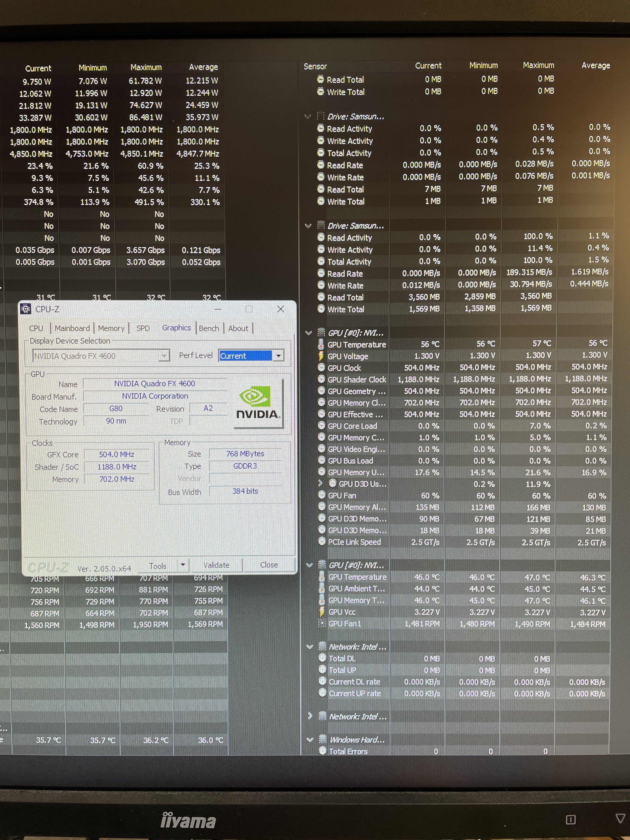Select the SPD tab in CPU-Z
Image resolution: width=630 pixels, height=840 pixels.
(143, 328)
